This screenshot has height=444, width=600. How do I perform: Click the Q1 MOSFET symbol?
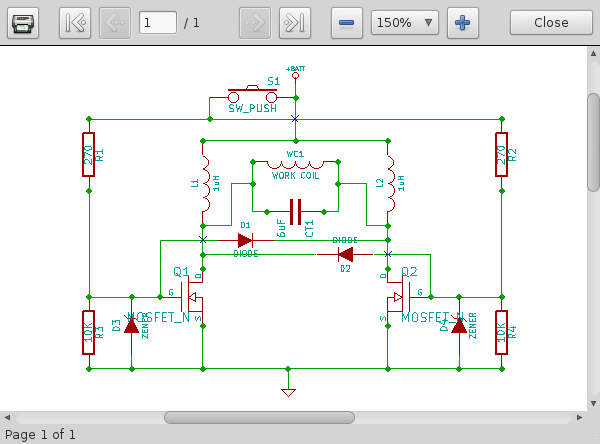point(191,297)
